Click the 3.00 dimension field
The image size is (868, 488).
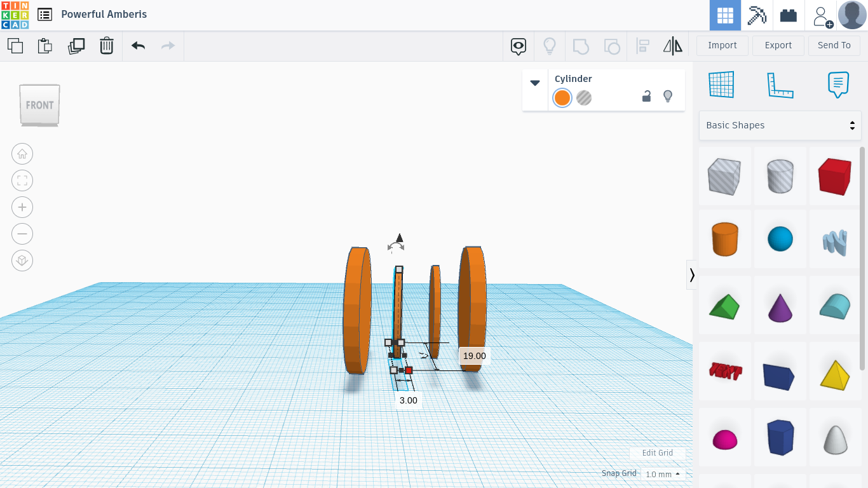409,400
